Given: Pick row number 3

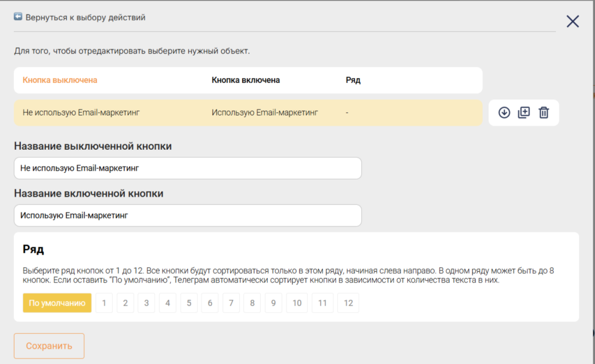Looking at the screenshot, I should coord(146,303).
